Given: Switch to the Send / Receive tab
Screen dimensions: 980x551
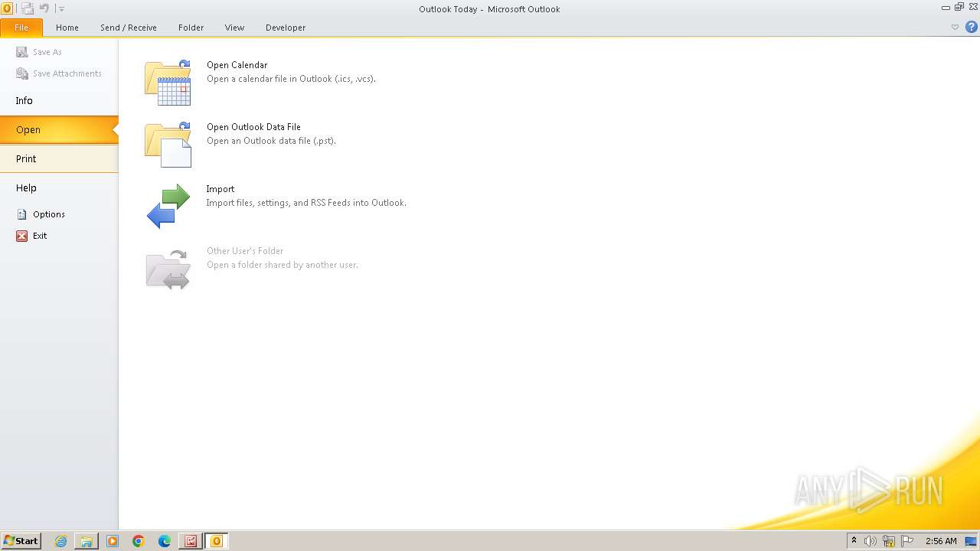Looking at the screenshot, I should click(129, 28).
